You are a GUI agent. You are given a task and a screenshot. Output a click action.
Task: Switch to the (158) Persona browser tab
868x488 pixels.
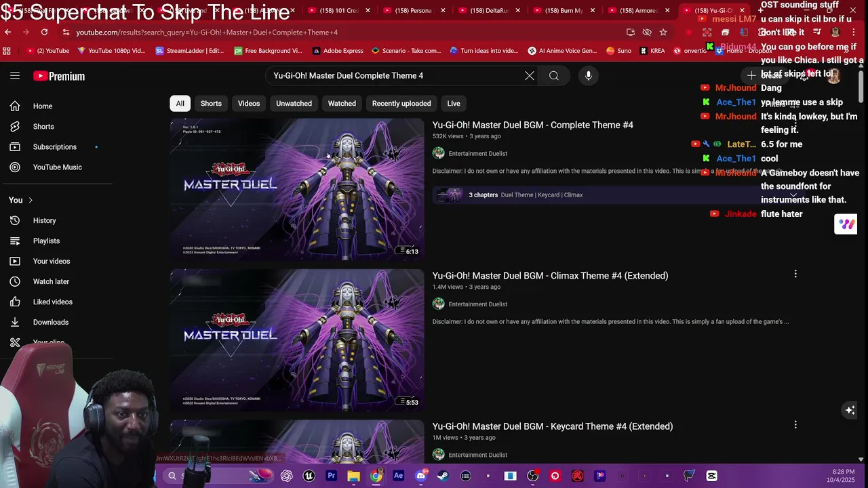point(415,11)
